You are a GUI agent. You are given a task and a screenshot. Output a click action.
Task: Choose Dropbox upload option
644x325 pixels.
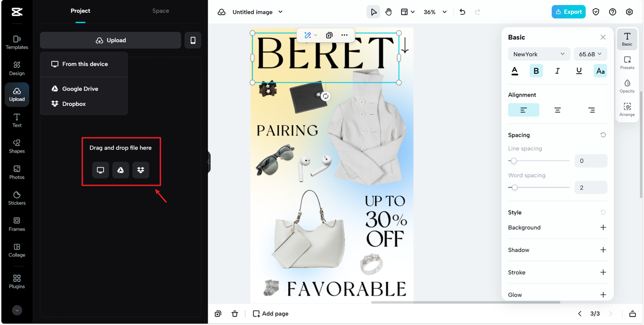(84, 104)
